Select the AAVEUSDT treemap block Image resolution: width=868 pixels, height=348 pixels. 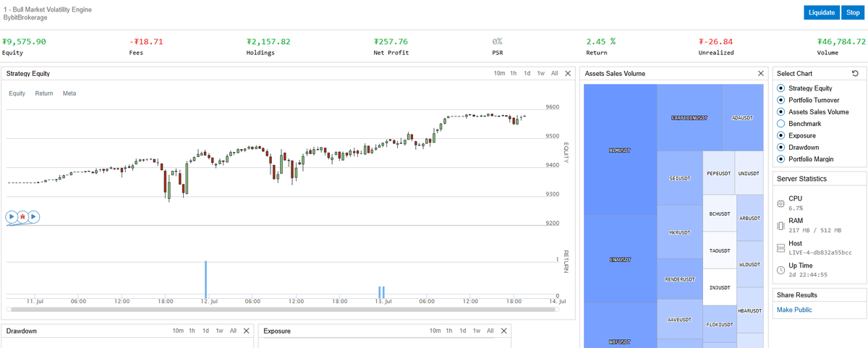[x=680, y=319]
